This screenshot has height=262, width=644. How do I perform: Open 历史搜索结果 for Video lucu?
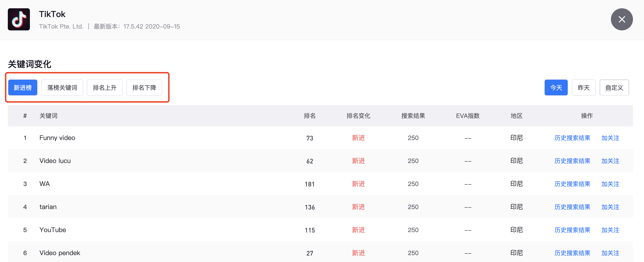pos(572,161)
